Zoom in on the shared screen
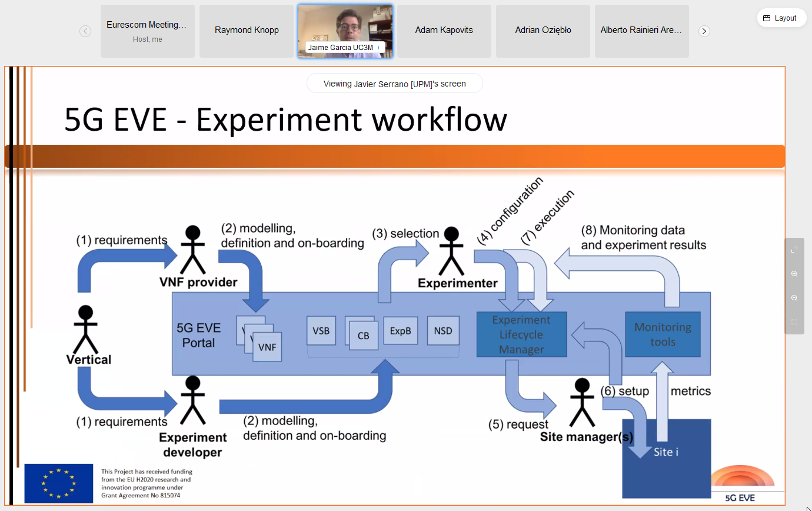The image size is (812, 511). click(794, 274)
